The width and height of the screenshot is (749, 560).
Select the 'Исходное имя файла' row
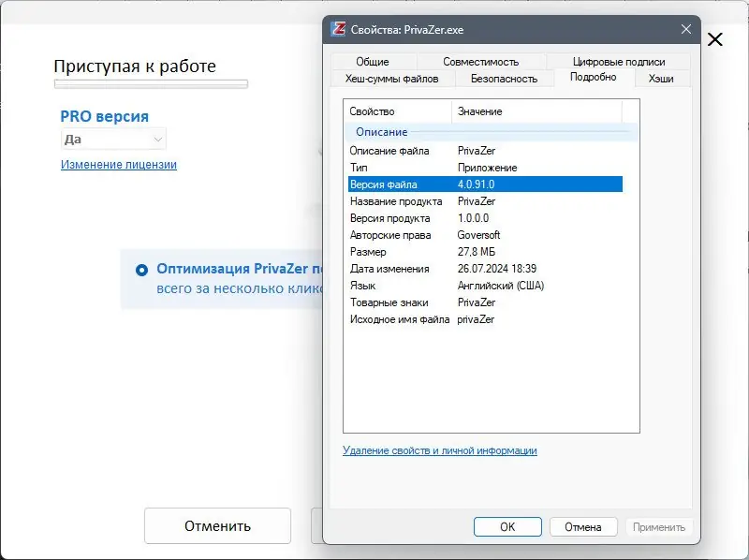pyautogui.click(x=485, y=319)
